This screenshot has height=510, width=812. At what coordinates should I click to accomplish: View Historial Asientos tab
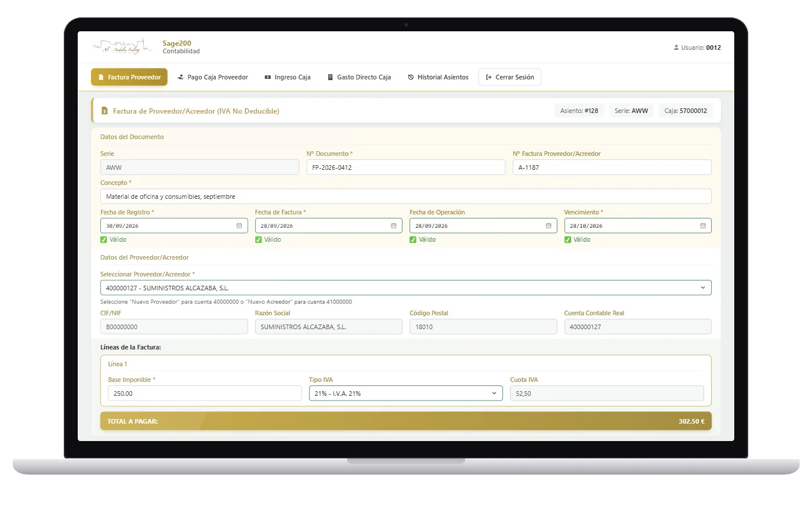pyautogui.click(x=438, y=77)
